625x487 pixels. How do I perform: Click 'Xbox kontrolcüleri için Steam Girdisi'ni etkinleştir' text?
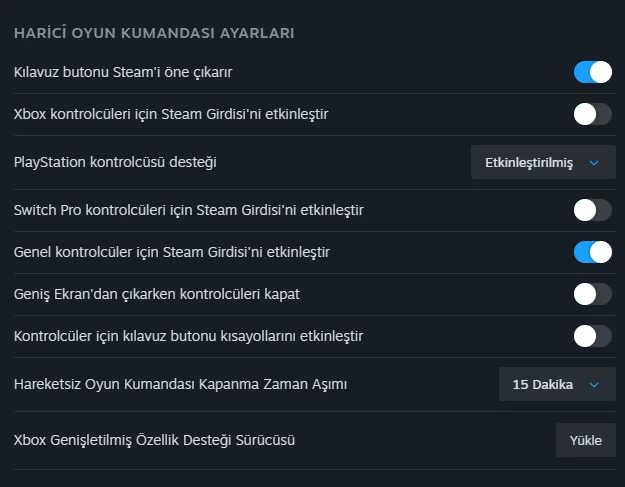pyautogui.click(x=171, y=114)
